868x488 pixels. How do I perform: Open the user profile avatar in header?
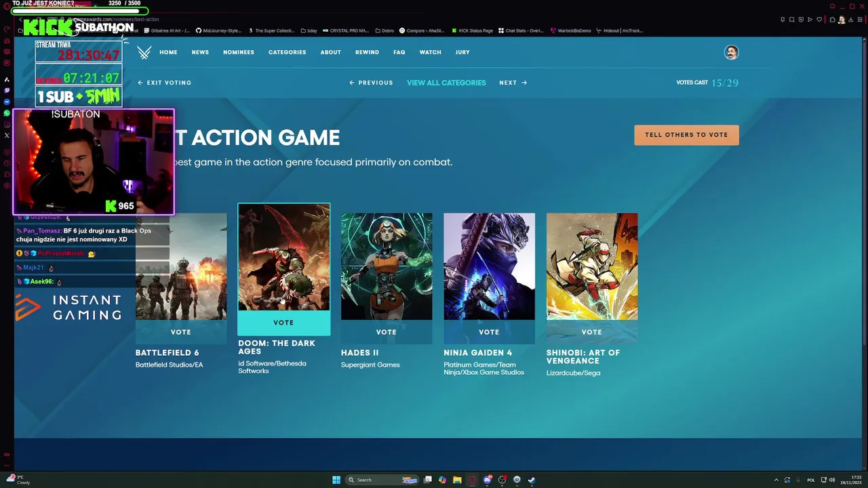[x=731, y=52]
